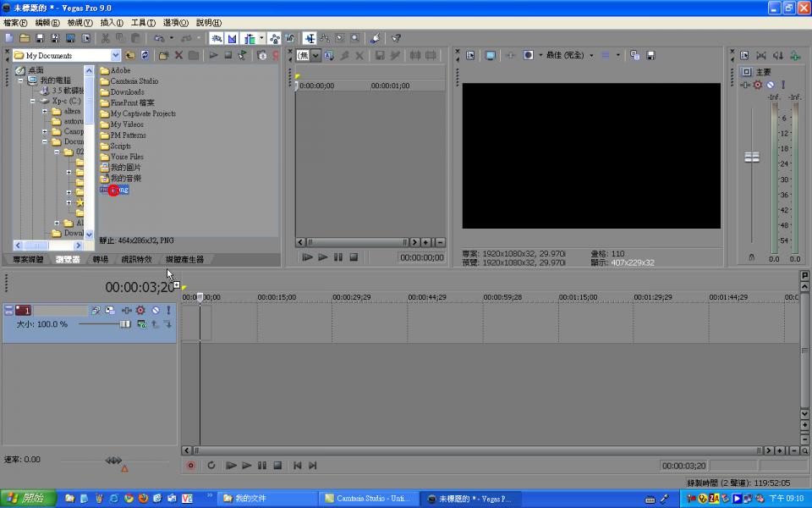The width and height of the screenshot is (812, 508).
Task: Open the My Documents folder dropdown
Action: [x=116, y=56]
